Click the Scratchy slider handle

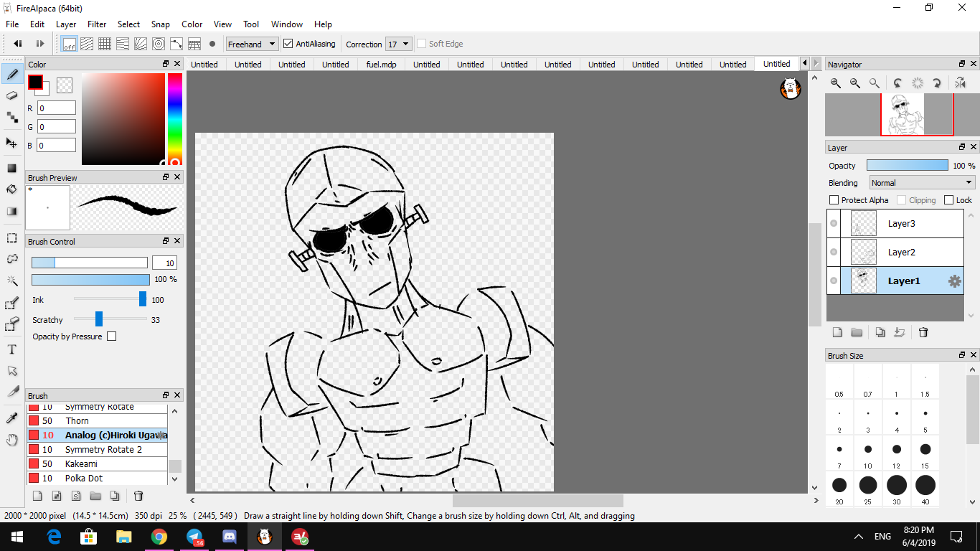(x=99, y=319)
